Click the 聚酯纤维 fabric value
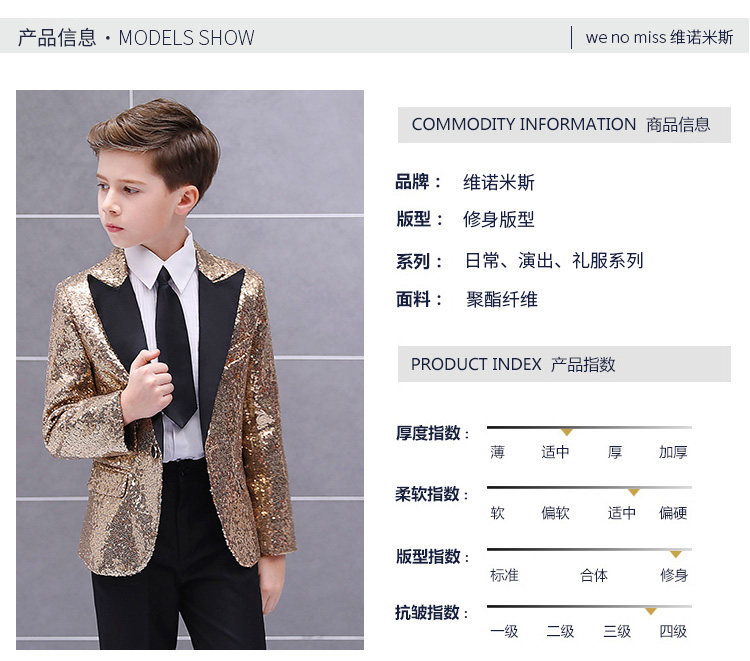 pyautogui.click(x=502, y=300)
